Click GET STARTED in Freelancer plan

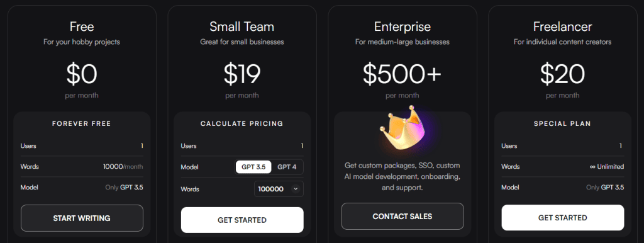tap(563, 218)
